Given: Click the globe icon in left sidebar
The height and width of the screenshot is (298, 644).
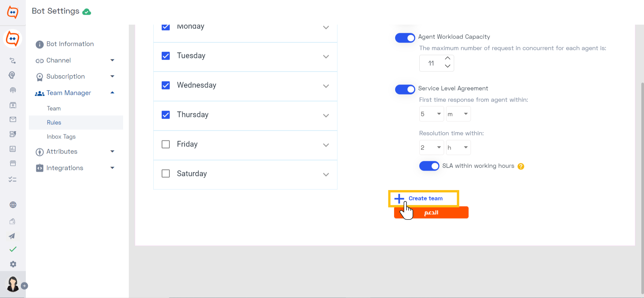Looking at the screenshot, I should pyautogui.click(x=13, y=205).
